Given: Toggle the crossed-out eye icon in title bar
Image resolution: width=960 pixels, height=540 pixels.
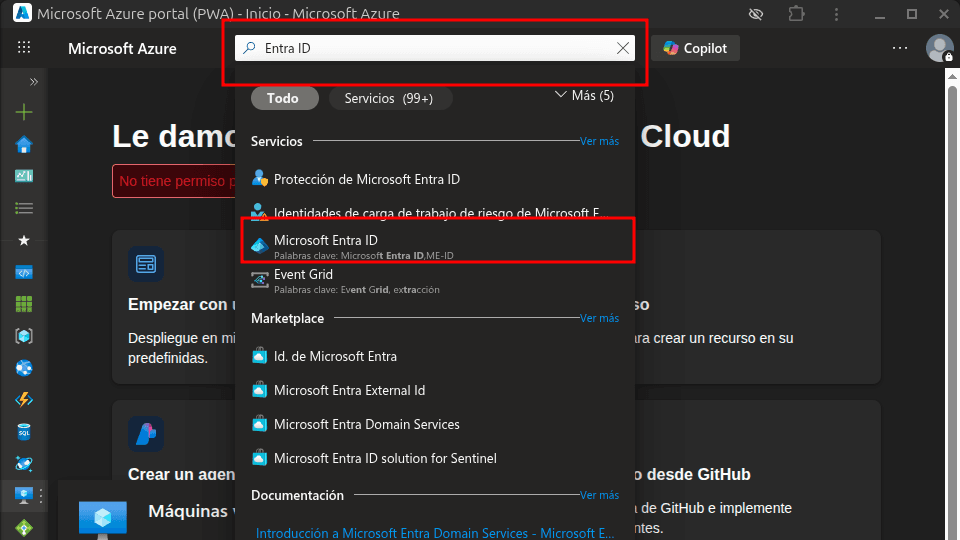Looking at the screenshot, I should point(756,14).
